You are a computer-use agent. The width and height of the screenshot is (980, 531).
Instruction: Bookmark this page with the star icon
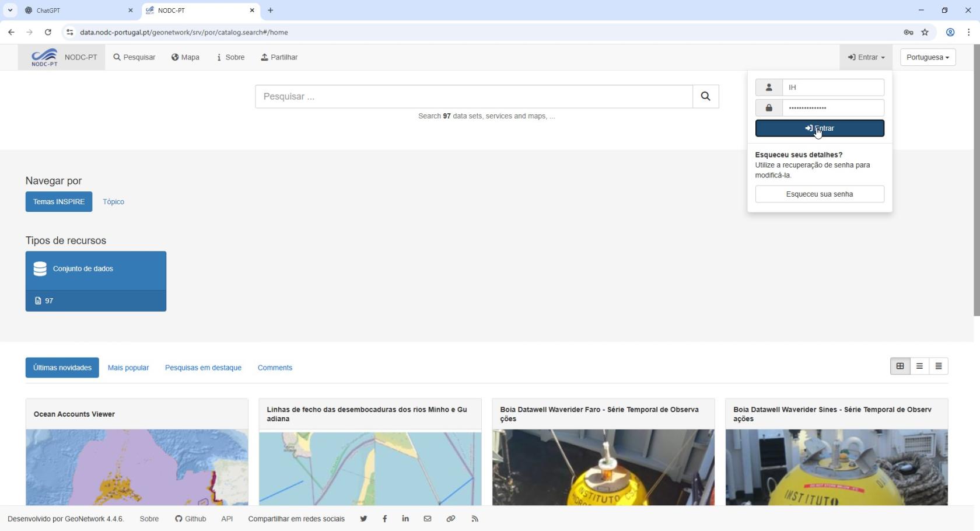(925, 32)
